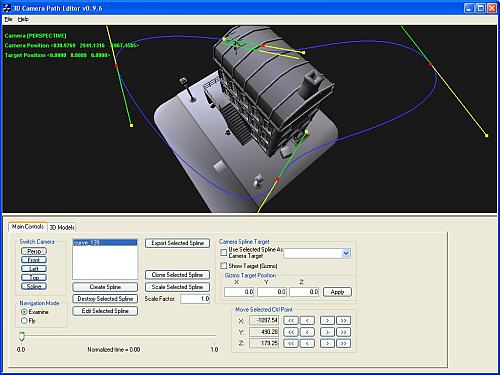
Task: Click the Move Ctrl Point X value field
Action: (x=264, y=321)
